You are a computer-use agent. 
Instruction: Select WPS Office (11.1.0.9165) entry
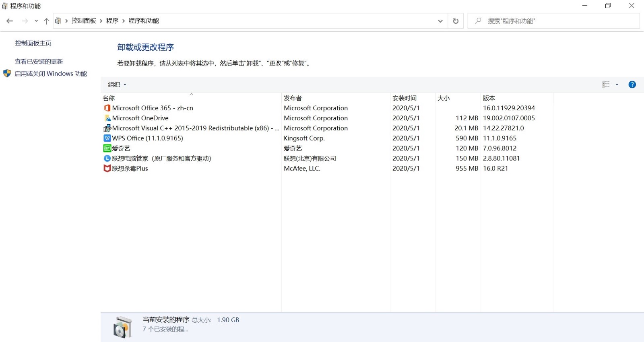click(x=147, y=138)
